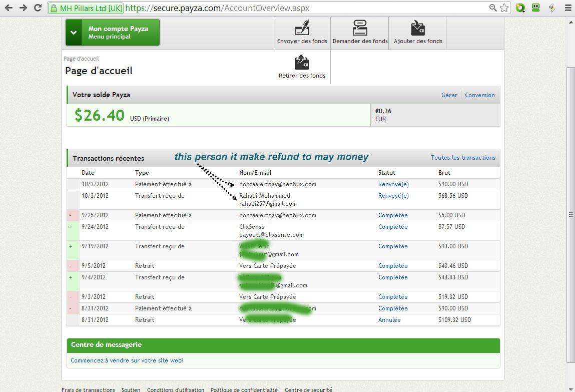Click the scrollbar up arrow

[570, 22]
